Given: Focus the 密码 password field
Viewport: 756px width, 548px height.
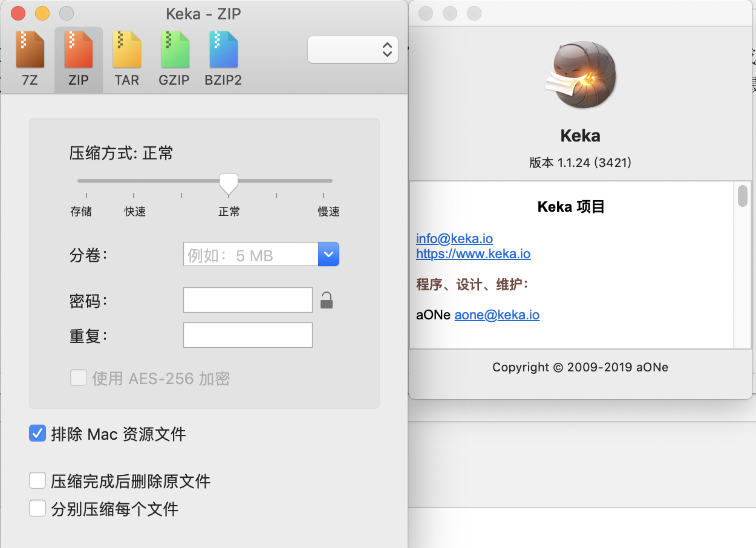Looking at the screenshot, I should [x=248, y=300].
